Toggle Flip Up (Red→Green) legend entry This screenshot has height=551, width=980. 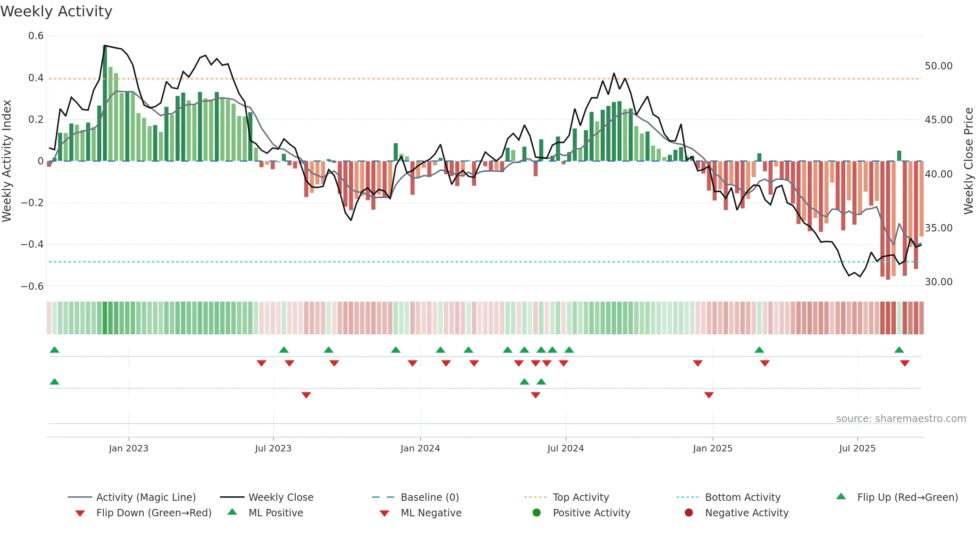pos(897,497)
